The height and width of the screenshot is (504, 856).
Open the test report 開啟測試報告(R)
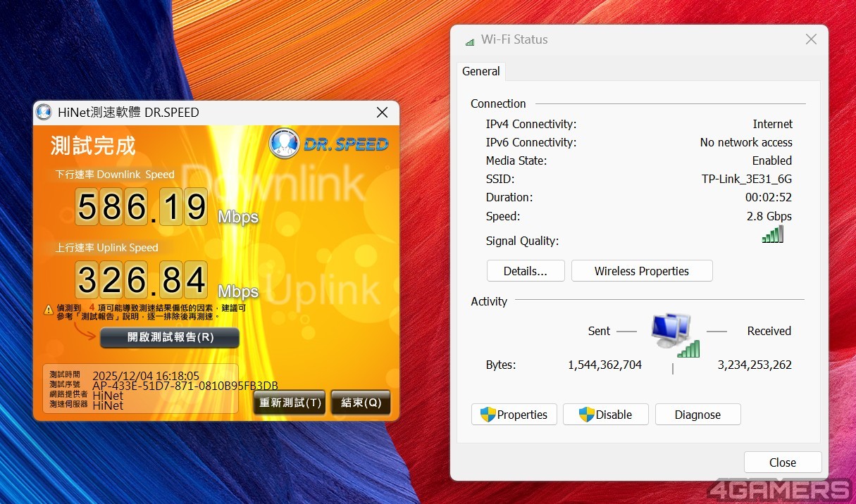pyautogui.click(x=170, y=338)
